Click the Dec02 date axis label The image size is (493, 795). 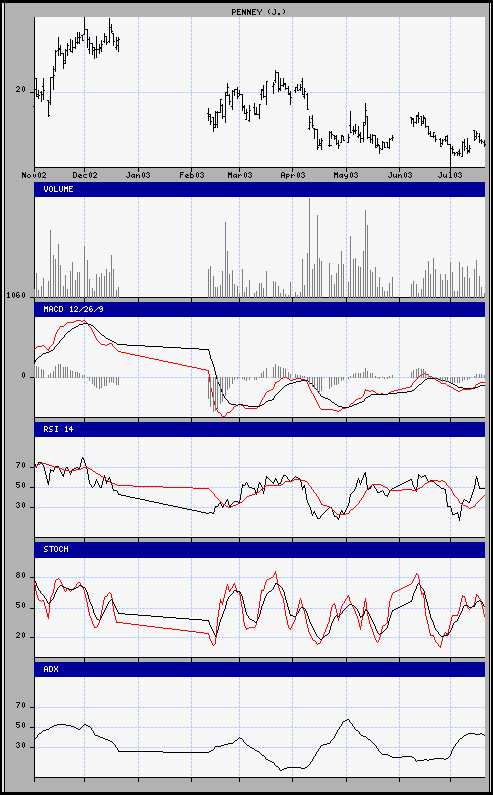click(x=85, y=175)
